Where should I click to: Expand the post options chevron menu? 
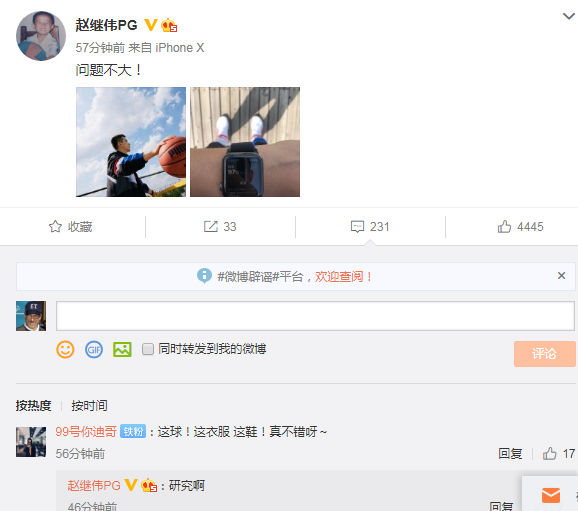tap(568, 16)
